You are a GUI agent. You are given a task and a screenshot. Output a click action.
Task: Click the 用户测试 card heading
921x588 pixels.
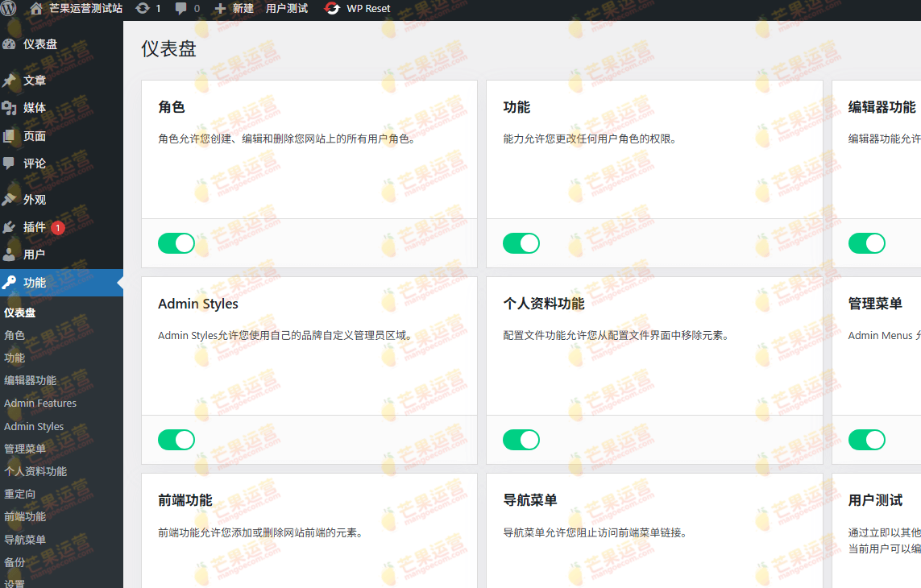[x=875, y=500]
